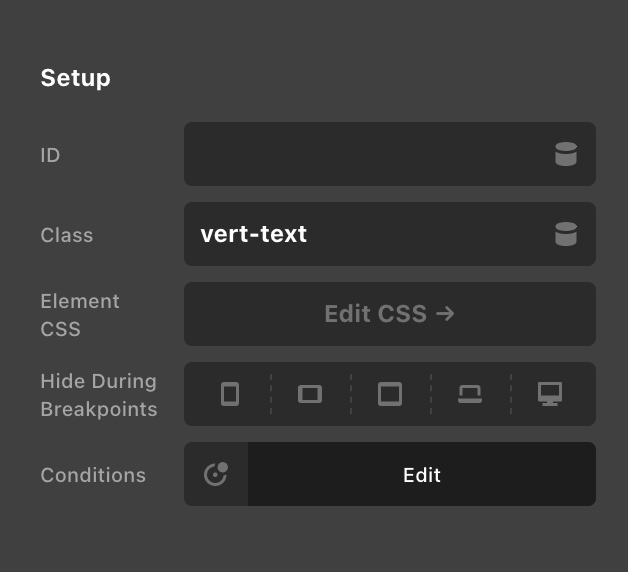
Task: Toggle hide on phone landscape breakpoint
Action: pyautogui.click(x=310, y=394)
